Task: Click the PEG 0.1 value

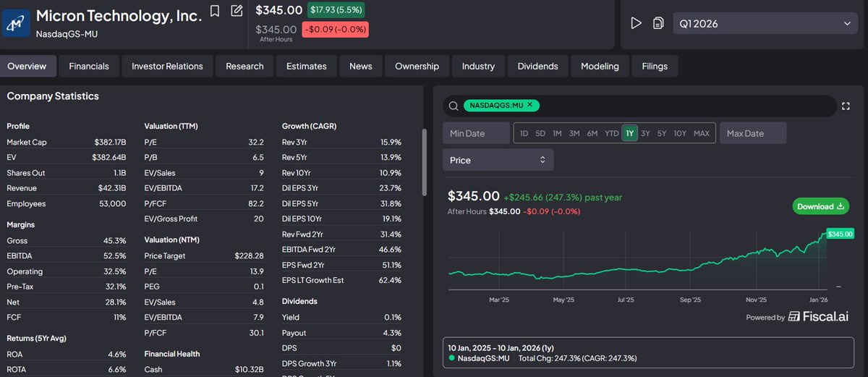Action: [259, 287]
